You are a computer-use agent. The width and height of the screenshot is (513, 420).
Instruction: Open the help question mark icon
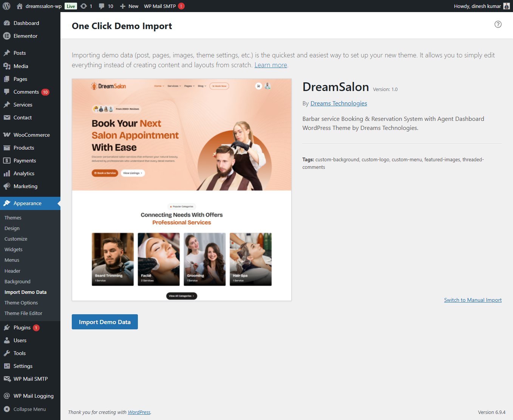(x=498, y=24)
